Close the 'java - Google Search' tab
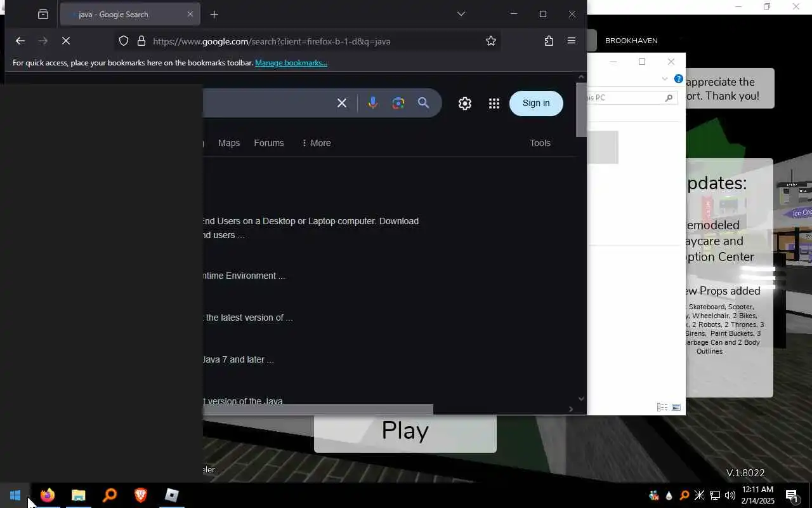This screenshot has height=508, width=812. [190, 14]
